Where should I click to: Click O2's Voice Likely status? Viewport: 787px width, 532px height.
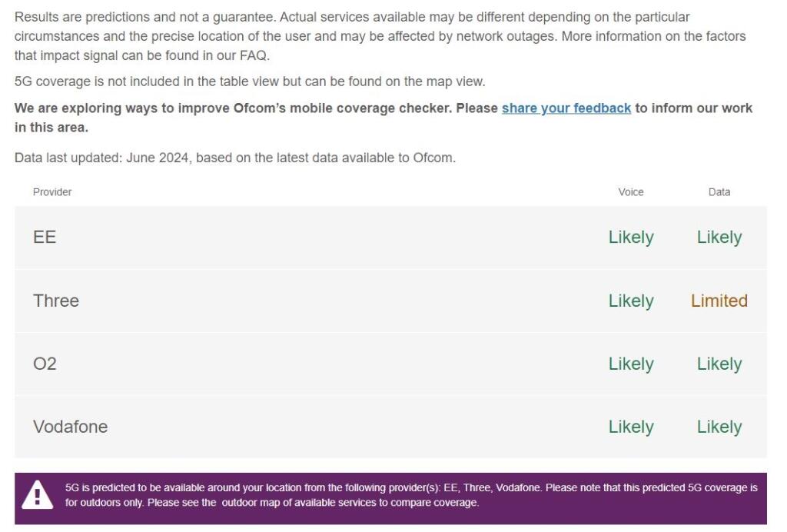coord(631,364)
